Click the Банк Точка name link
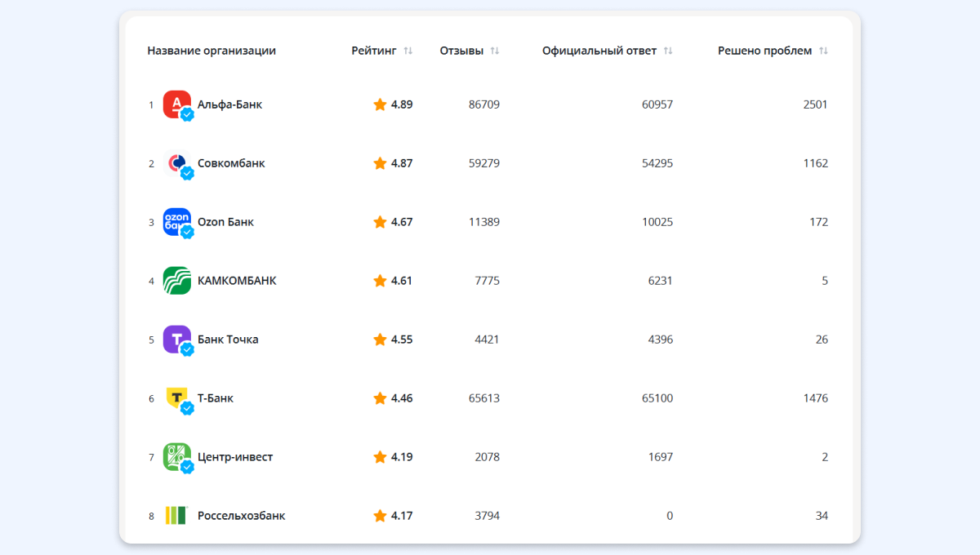Viewport: 980px width, 555px height. 228,340
